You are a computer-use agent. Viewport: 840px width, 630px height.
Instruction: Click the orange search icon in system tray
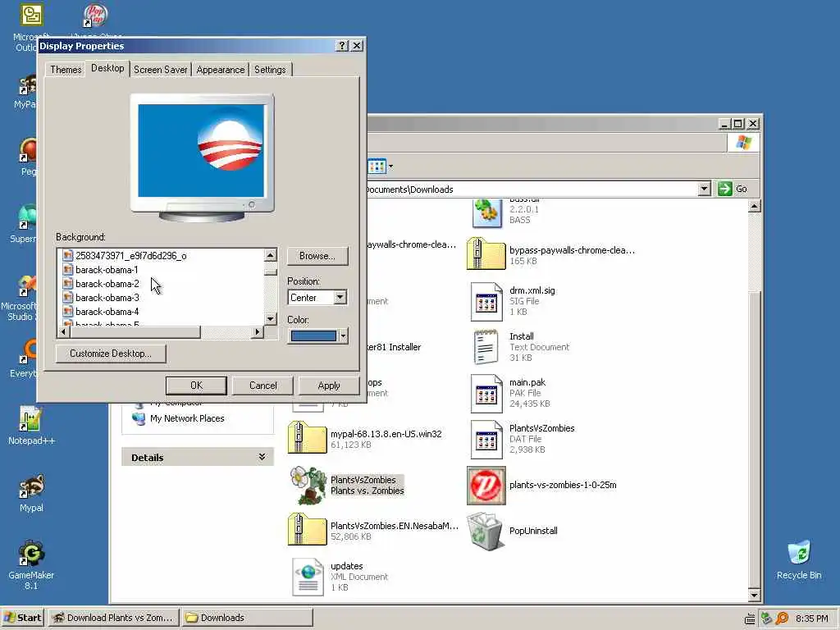782,619
